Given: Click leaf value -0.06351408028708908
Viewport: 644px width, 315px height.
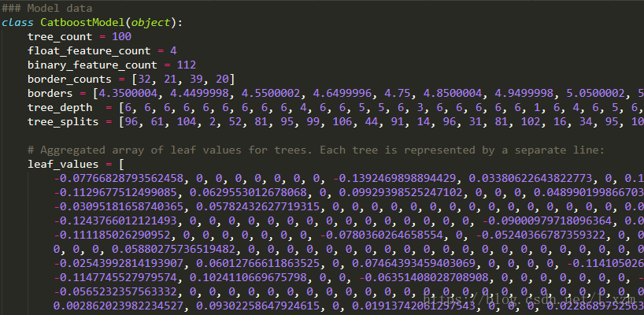Looking at the screenshot, I should 424,278.
